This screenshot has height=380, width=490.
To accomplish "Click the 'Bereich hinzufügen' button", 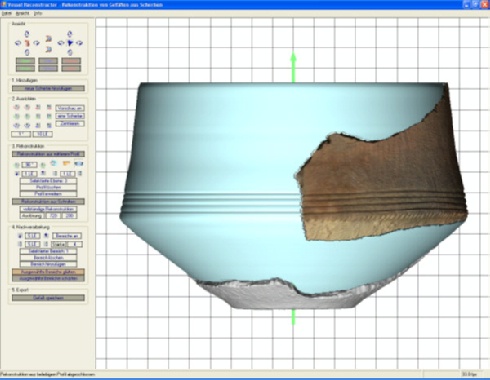I will (x=48, y=264).
